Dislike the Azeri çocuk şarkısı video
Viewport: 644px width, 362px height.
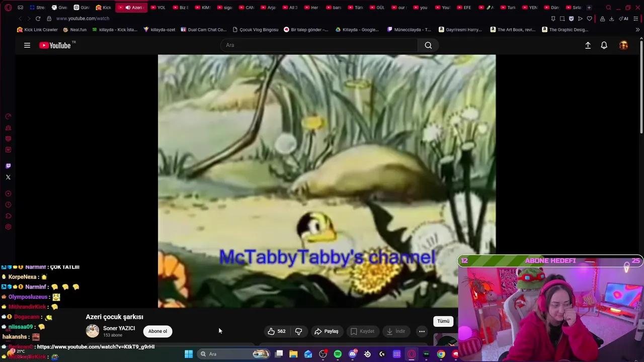click(x=298, y=331)
